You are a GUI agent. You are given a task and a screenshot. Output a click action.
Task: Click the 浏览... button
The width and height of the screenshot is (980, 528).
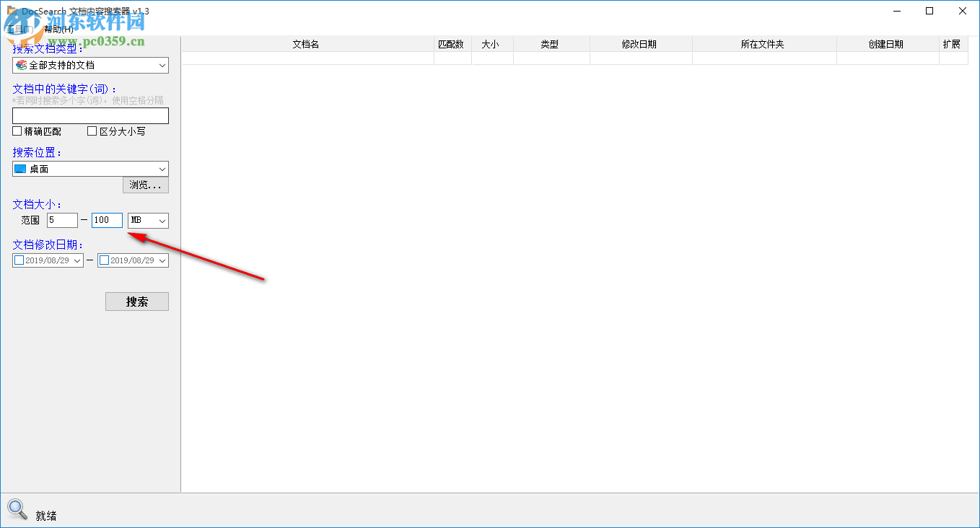(146, 185)
